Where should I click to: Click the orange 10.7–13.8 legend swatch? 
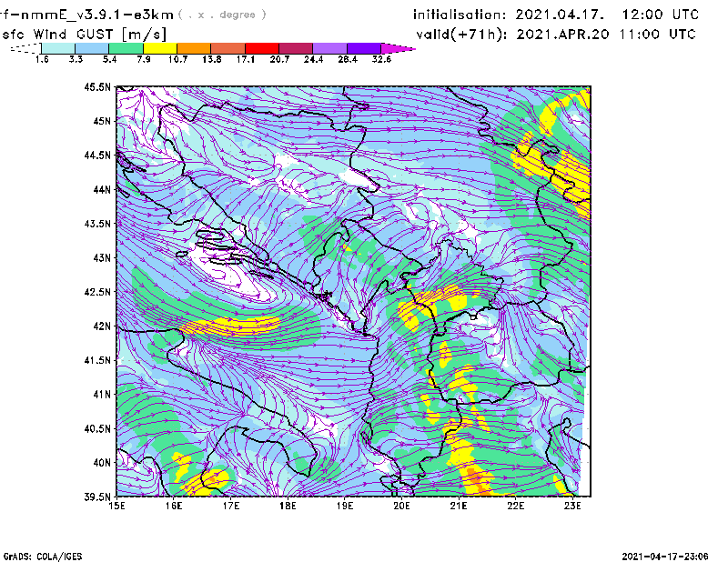tap(194, 48)
